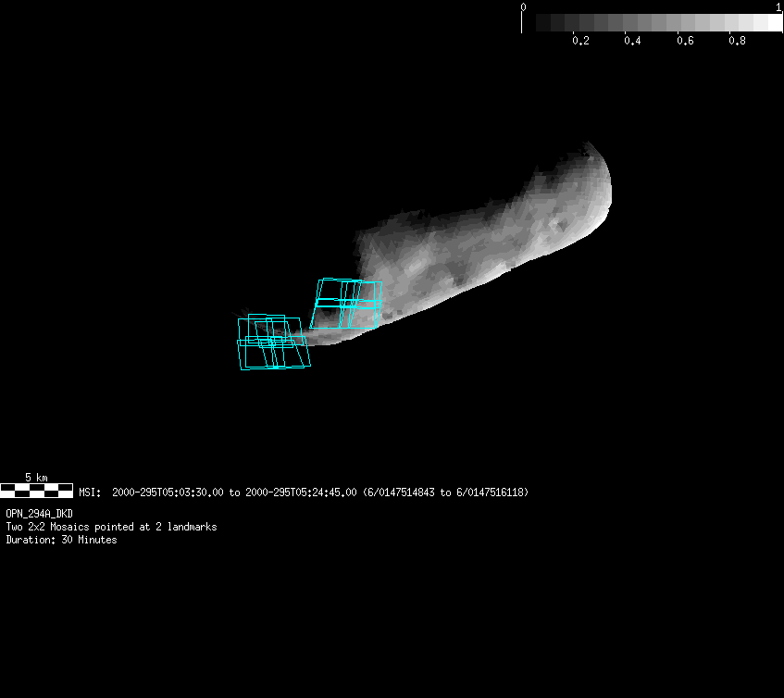
Task: Click the 0.8 label under color bar
Action: click(737, 41)
